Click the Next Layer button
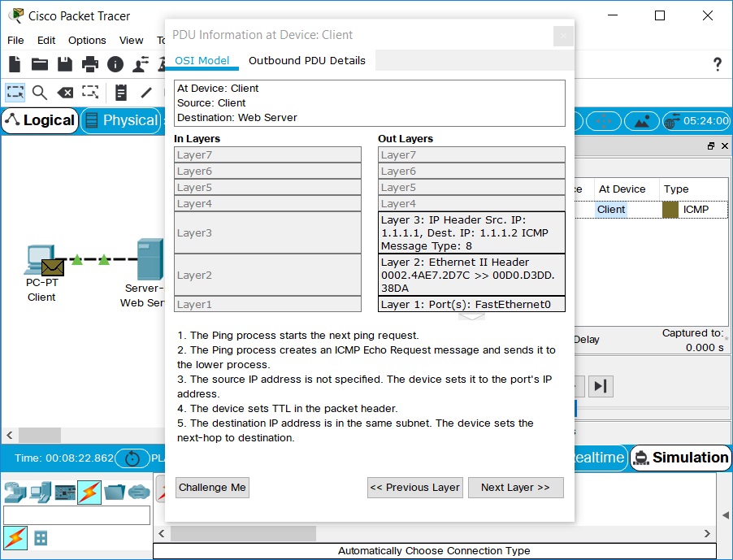The height and width of the screenshot is (560, 733). click(x=515, y=488)
